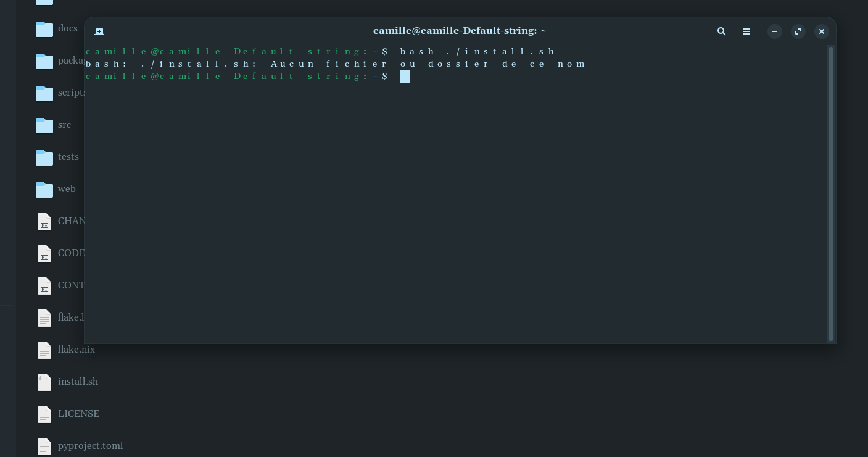Click the terminal search icon
This screenshot has height=457, width=868.
coord(721,31)
